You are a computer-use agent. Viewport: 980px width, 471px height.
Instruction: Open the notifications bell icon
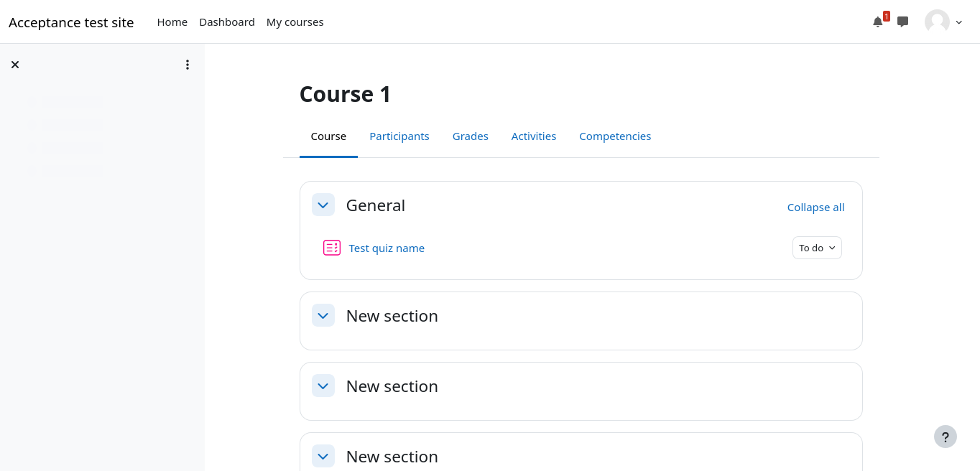click(x=877, y=22)
